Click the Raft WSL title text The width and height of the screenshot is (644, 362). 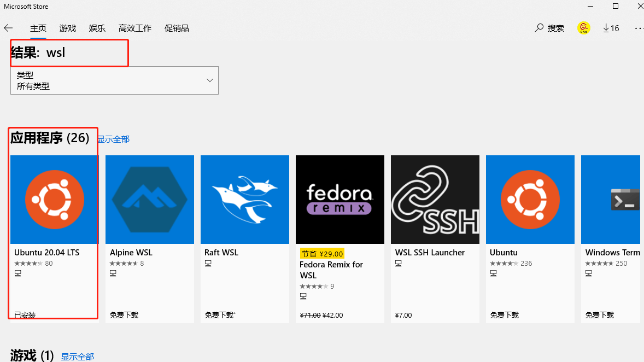[x=221, y=253]
